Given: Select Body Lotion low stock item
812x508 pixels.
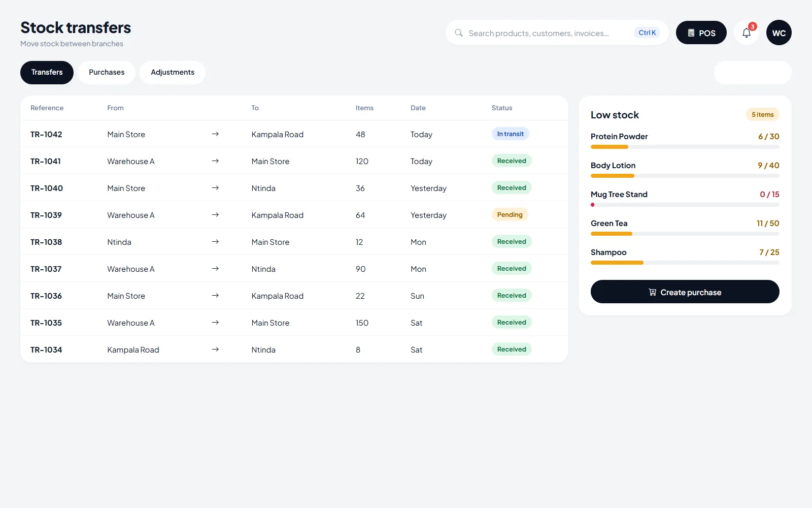Looking at the screenshot, I should (685, 170).
